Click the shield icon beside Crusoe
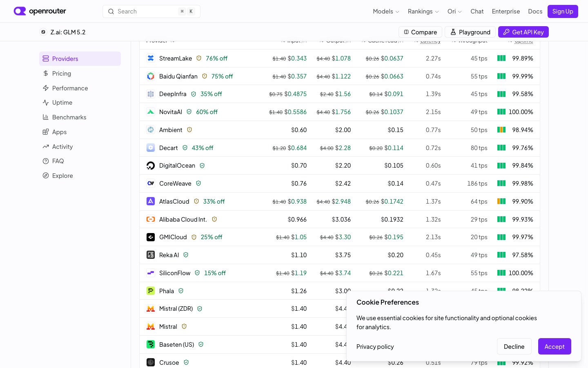 tap(186, 362)
